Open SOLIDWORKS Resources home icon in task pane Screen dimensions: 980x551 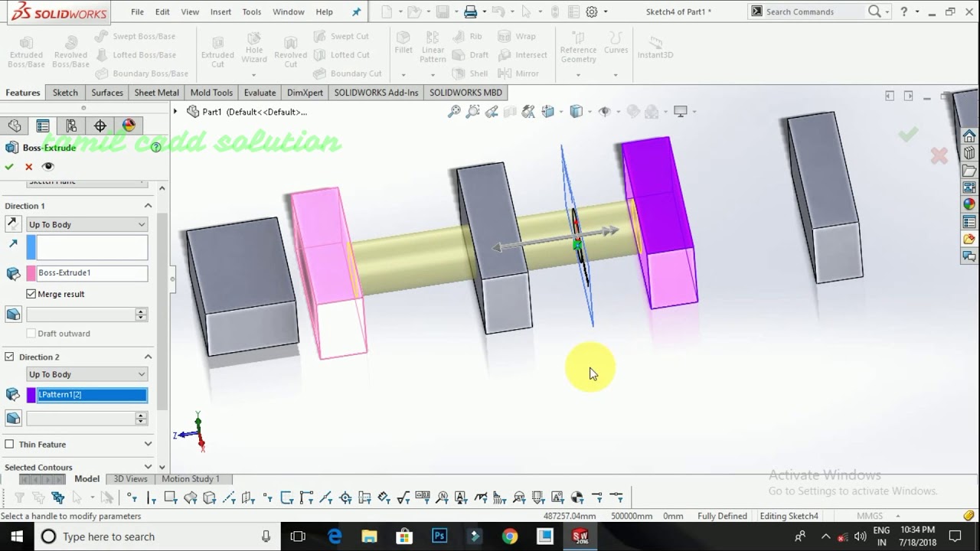[x=969, y=137]
